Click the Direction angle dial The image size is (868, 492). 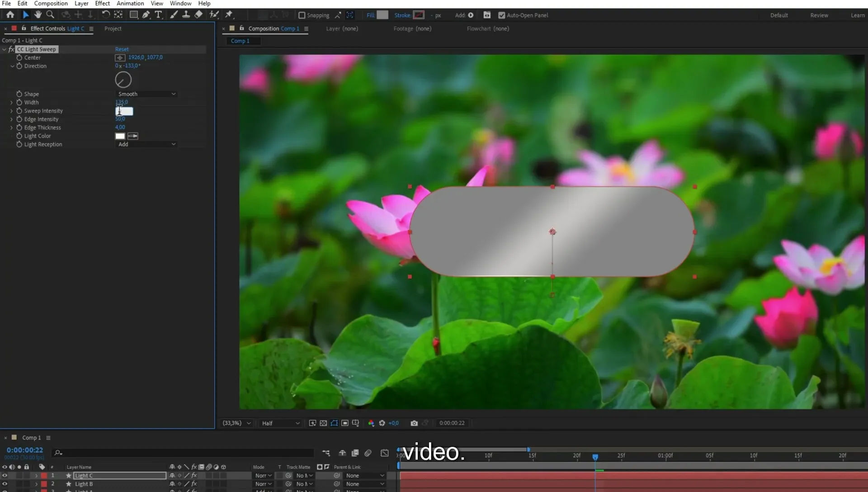click(x=123, y=80)
